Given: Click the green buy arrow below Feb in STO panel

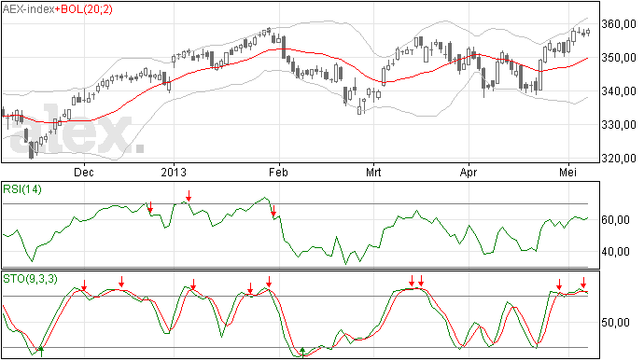Looking at the screenshot, I should 302,352.
